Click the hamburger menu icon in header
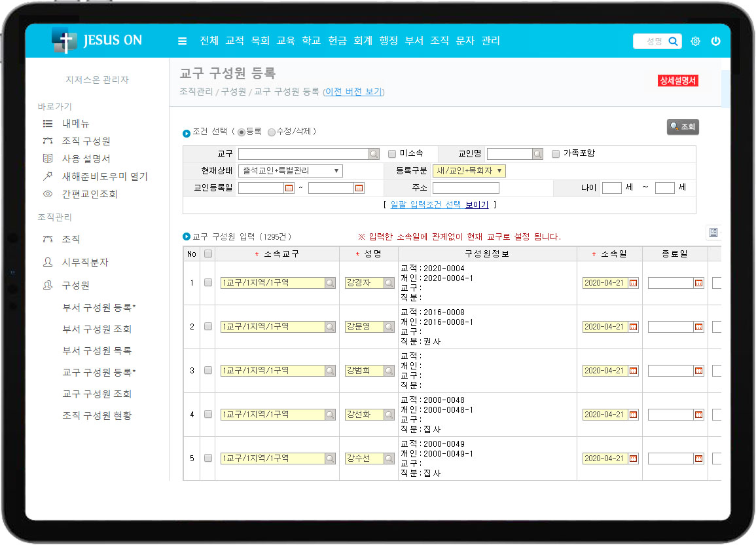Viewport: 756px width, 545px height. (182, 41)
